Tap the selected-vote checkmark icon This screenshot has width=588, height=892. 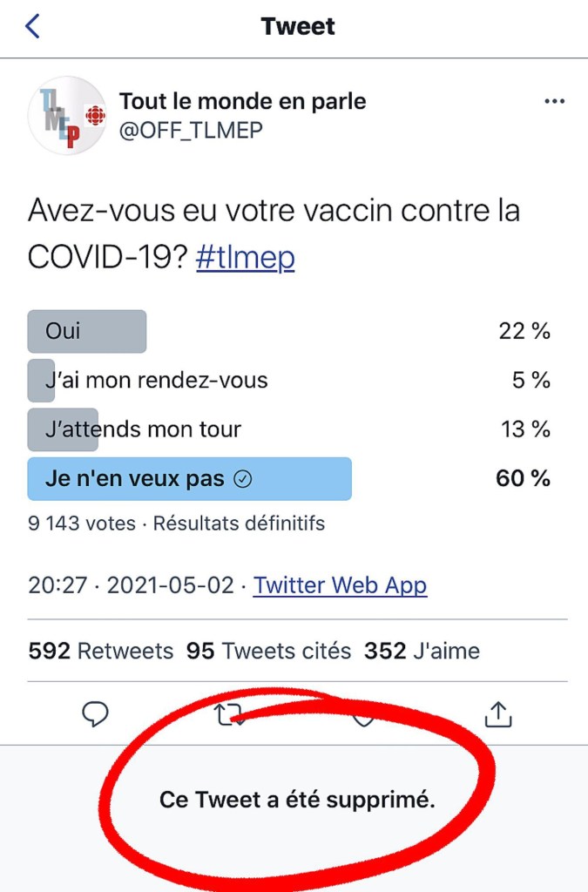[x=244, y=479]
